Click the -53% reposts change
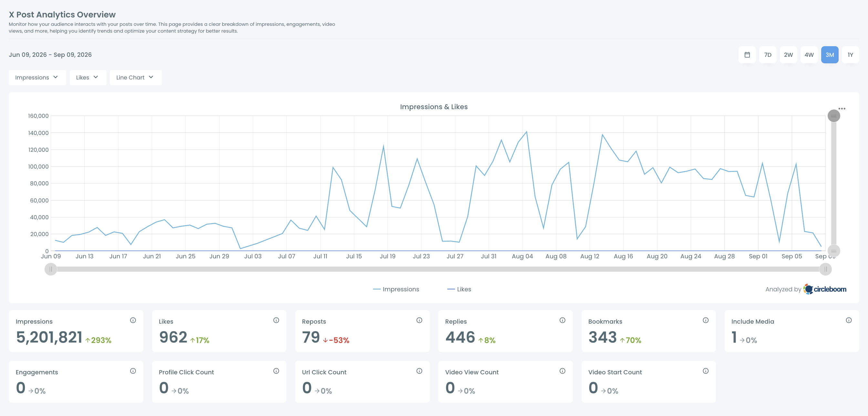The image size is (868, 416). pyautogui.click(x=336, y=340)
